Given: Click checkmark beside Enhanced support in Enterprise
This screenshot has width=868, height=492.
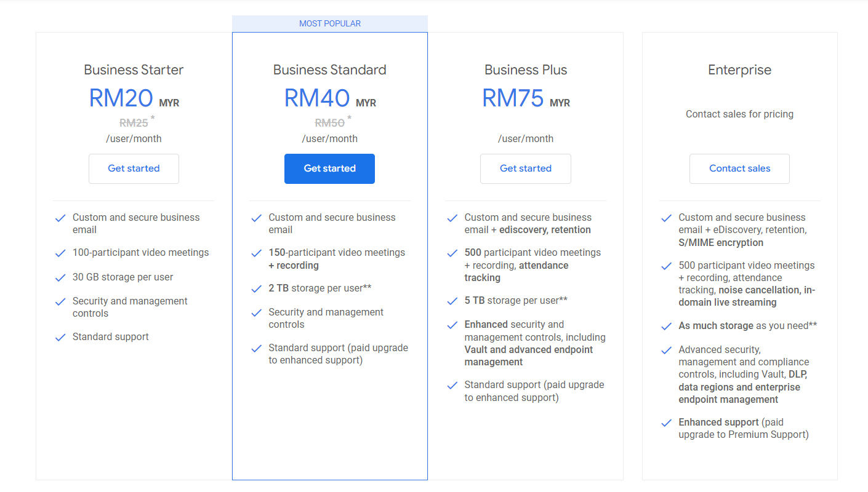Looking at the screenshot, I should [x=666, y=423].
